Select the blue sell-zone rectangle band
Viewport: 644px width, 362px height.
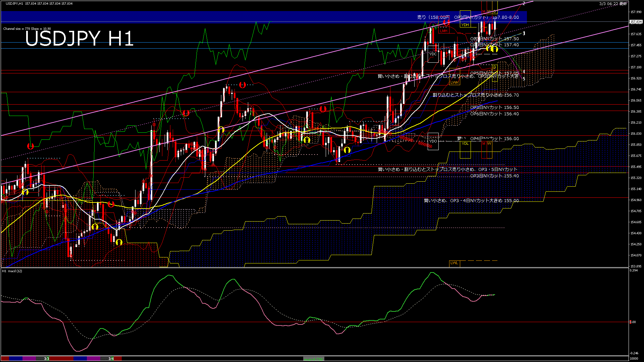click(201, 17)
